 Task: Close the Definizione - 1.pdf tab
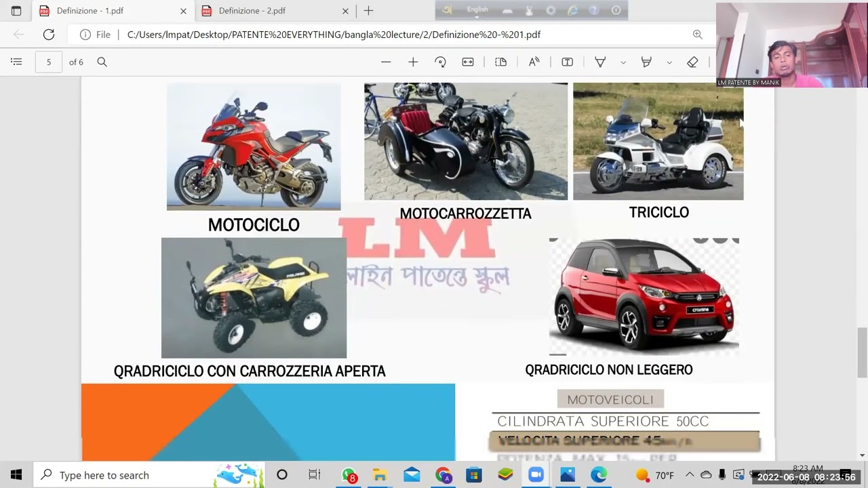[x=183, y=11]
